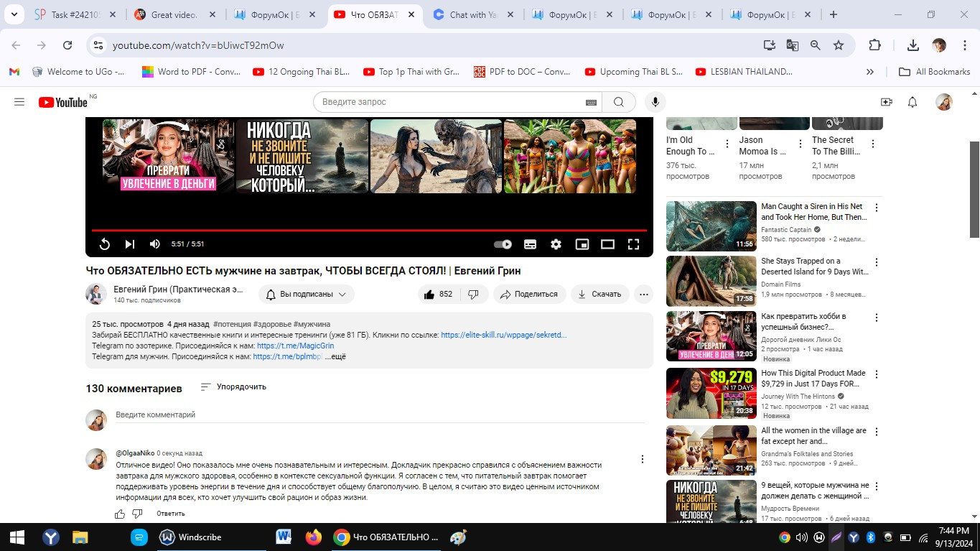The image size is (980, 551).
Task: Open the on-screen keyboard in search box
Action: click(591, 102)
